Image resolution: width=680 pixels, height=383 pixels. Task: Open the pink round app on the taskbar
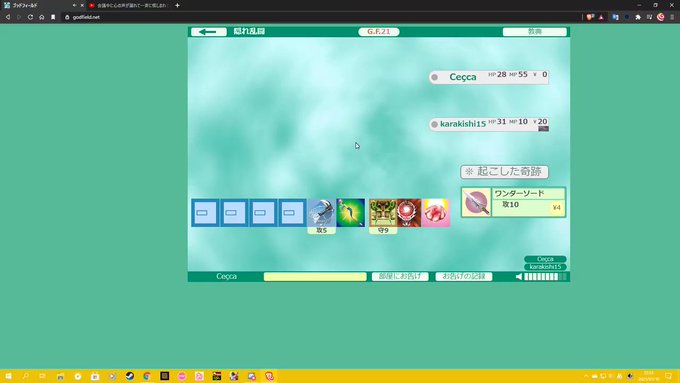[x=182, y=376]
